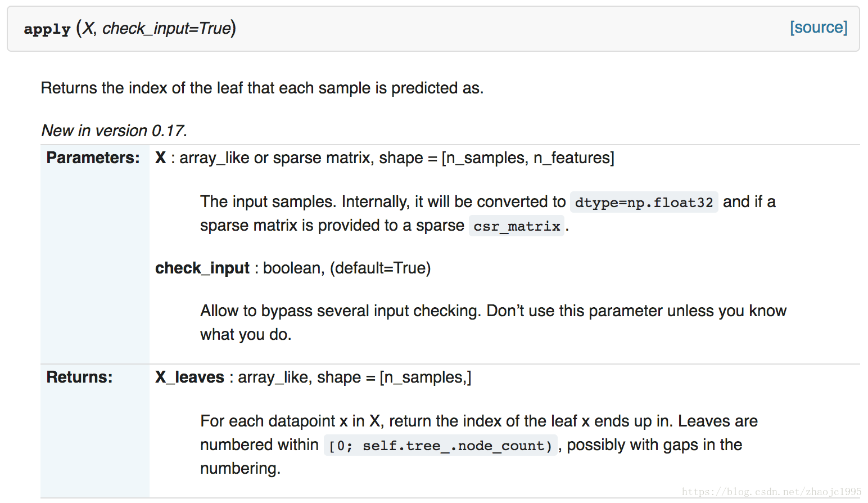The image size is (868, 503).
Task: Click 'For each datapoint x in X' paragraph
Action: [479, 444]
